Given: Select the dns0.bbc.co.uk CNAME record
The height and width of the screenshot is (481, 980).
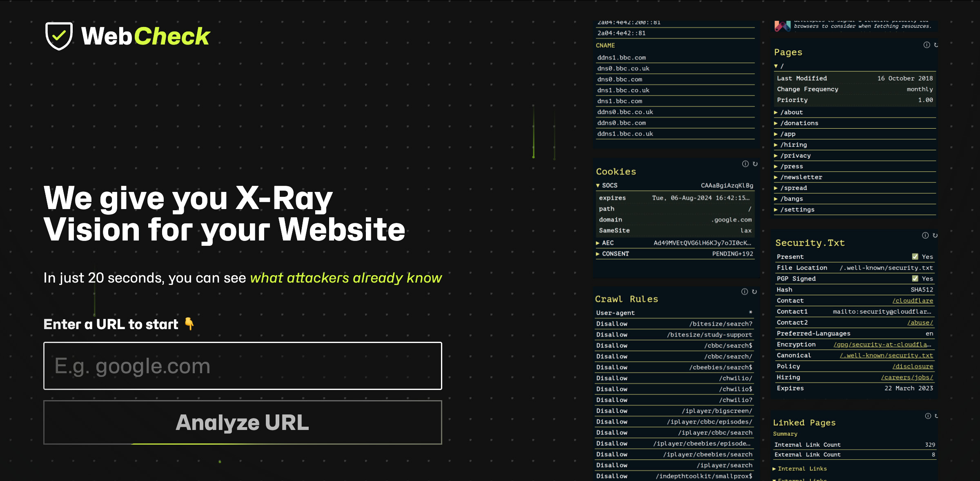Looking at the screenshot, I should 675,69.
